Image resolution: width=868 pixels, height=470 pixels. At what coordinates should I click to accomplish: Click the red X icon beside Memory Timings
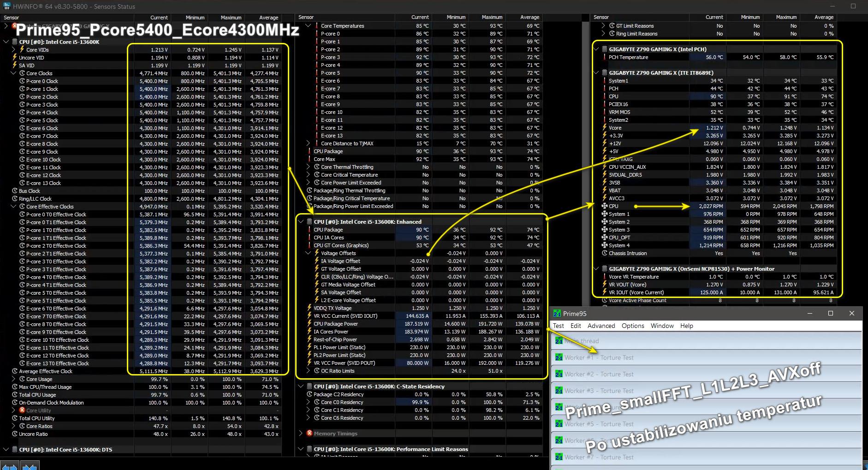(x=309, y=434)
